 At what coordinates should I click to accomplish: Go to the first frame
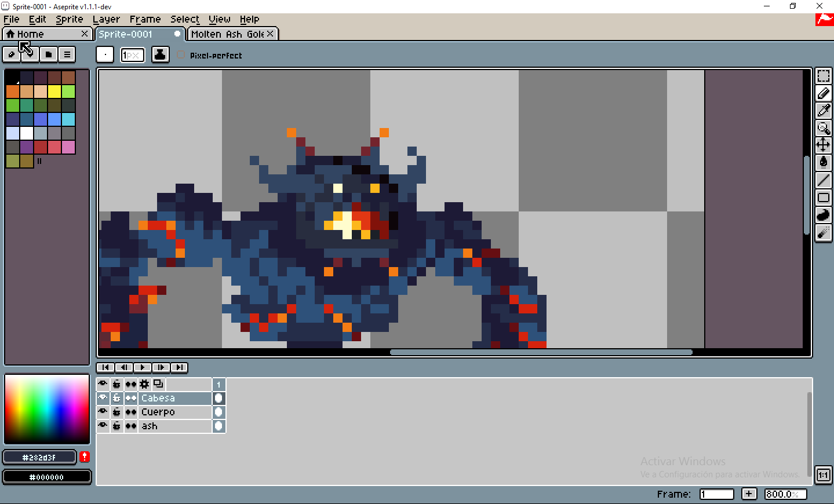105,367
